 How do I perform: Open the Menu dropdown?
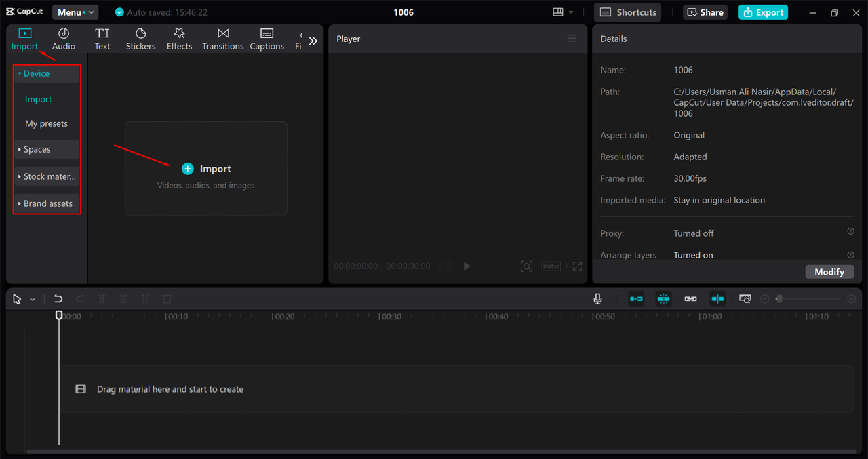pyautogui.click(x=75, y=12)
